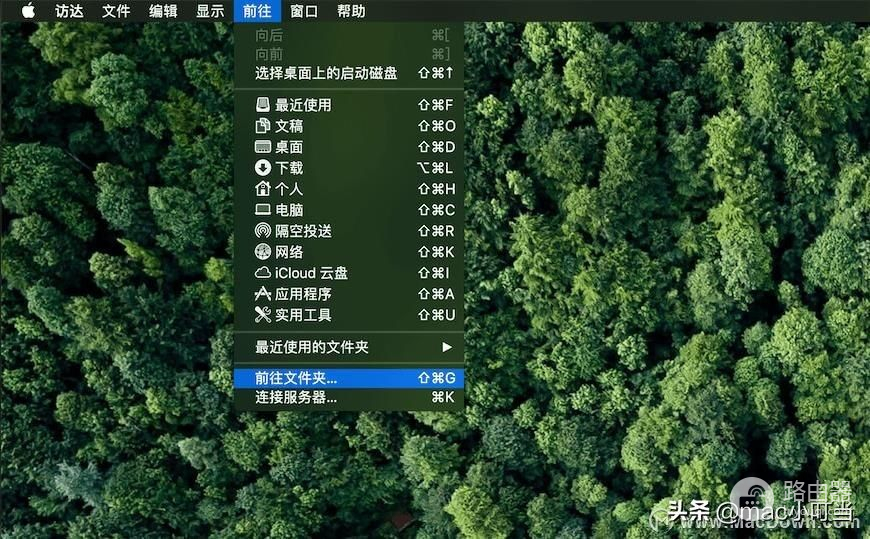Choose 选择桌面上的启动磁盘 menu entry

point(349,73)
